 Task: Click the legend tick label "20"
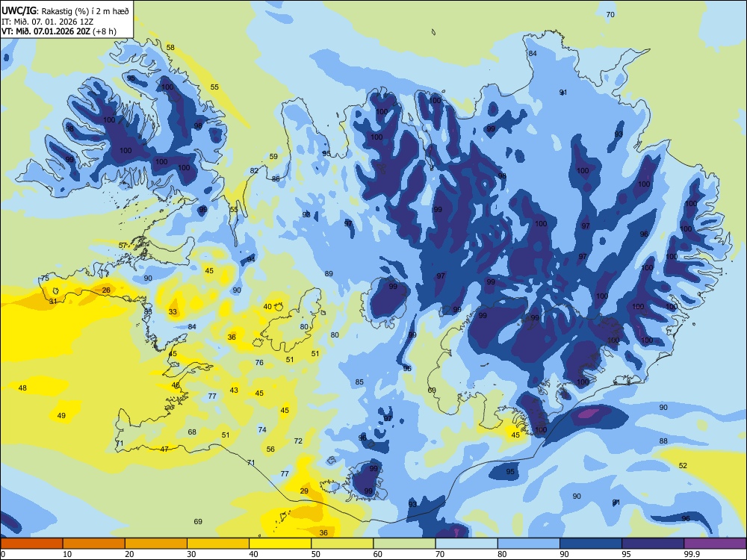[x=129, y=554]
